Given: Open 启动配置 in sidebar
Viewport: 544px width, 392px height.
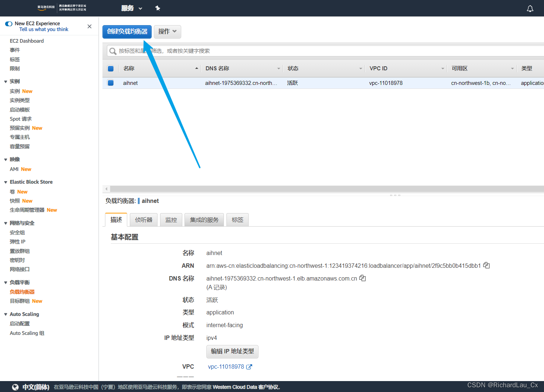Looking at the screenshot, I should pyautogui.click(x=20, y=324).
